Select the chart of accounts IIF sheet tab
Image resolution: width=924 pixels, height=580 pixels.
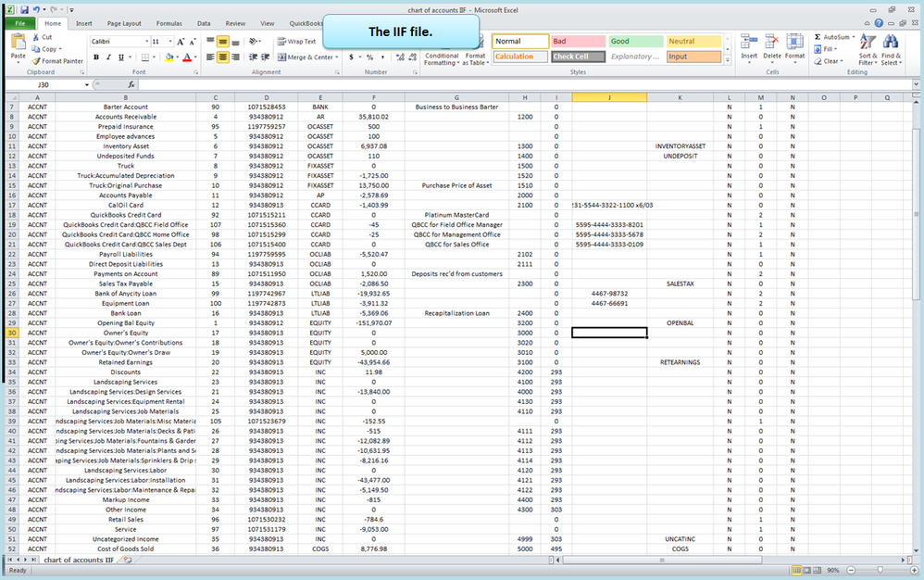79,560
